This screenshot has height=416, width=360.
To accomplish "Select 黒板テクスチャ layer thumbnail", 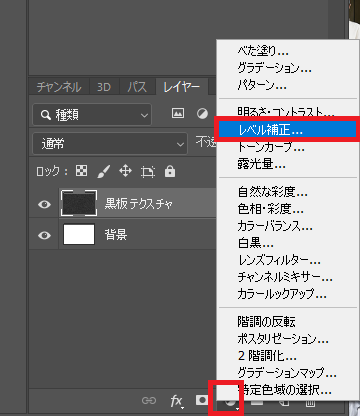I will [79, 203].
